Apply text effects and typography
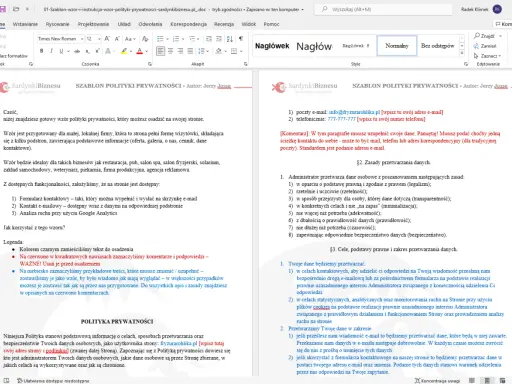This screenshot has width=512, height=384. 108,51
